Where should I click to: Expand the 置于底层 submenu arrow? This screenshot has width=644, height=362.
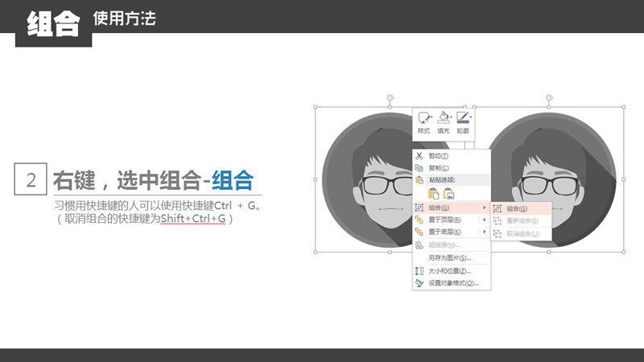(x=484, y=232)
